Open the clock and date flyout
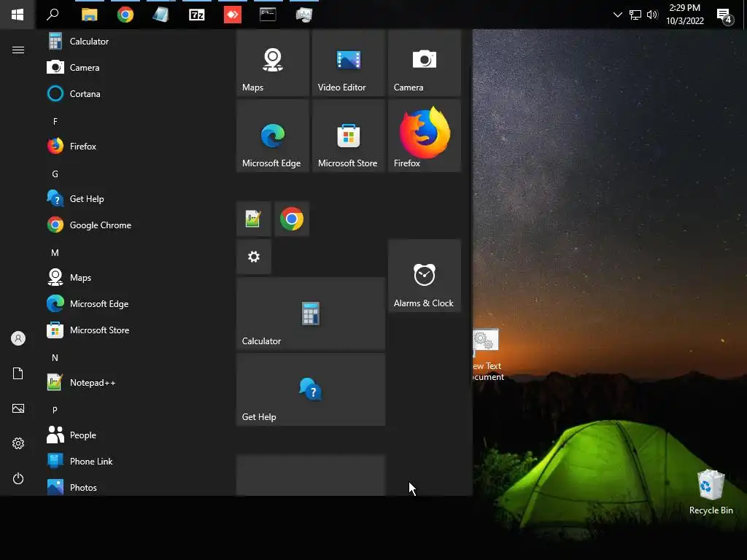 click(684, 15)
